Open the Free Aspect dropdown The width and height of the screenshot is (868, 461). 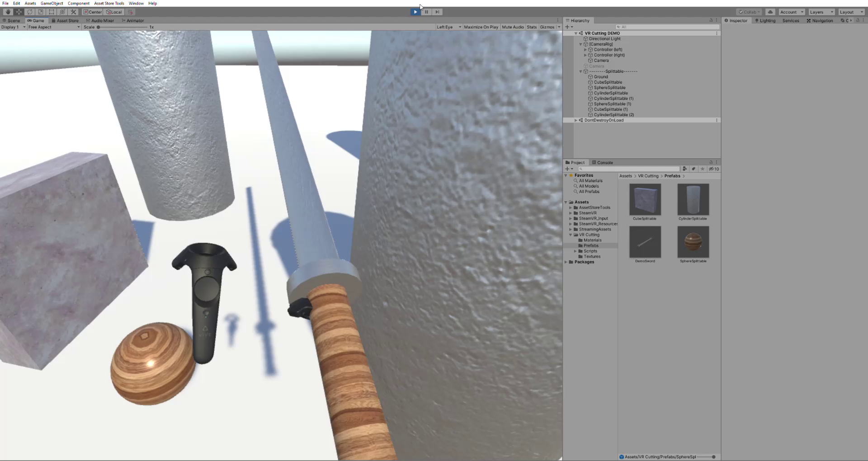[x=54, y=27]
